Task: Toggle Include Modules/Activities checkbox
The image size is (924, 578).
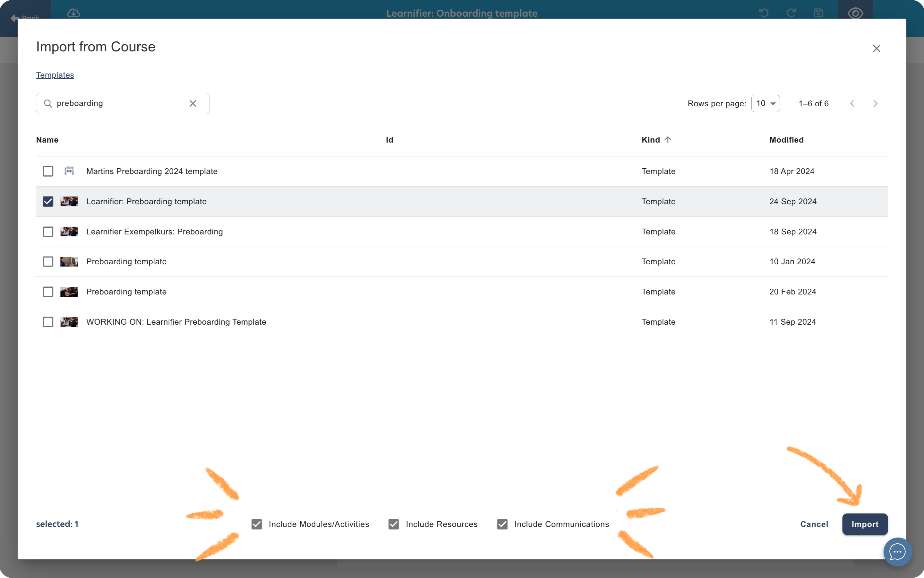Action: 257,524
